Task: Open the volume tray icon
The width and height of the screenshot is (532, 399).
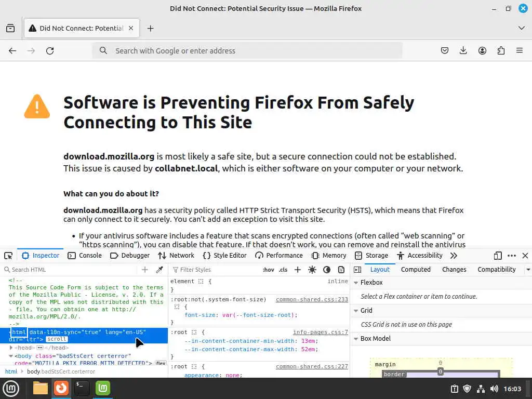Action: (495, 389)
